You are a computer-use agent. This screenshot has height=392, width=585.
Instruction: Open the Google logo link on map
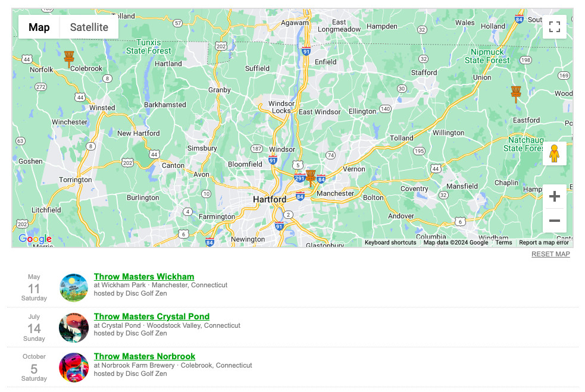pyautogui.click(x=35, y=239)
